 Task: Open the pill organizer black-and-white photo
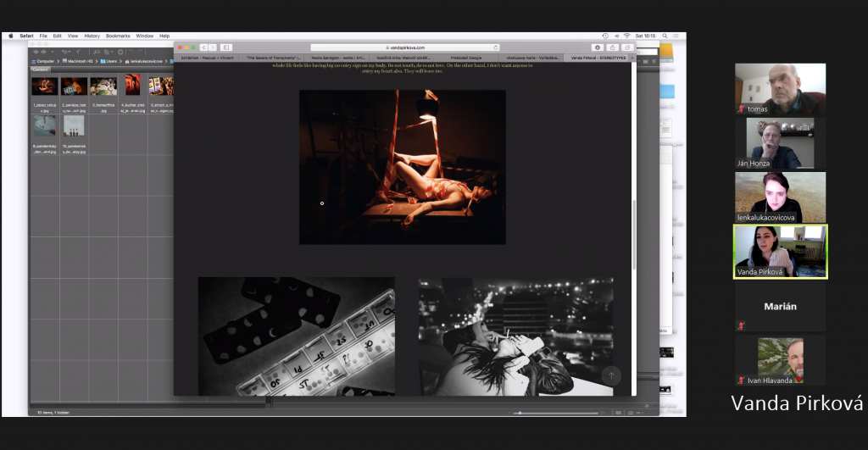(297, 336)
